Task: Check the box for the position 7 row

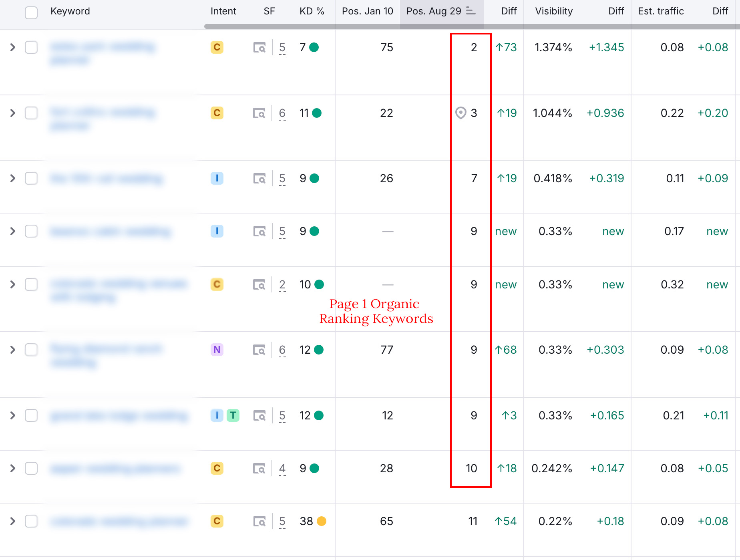Action: click(x=31, y=178)
